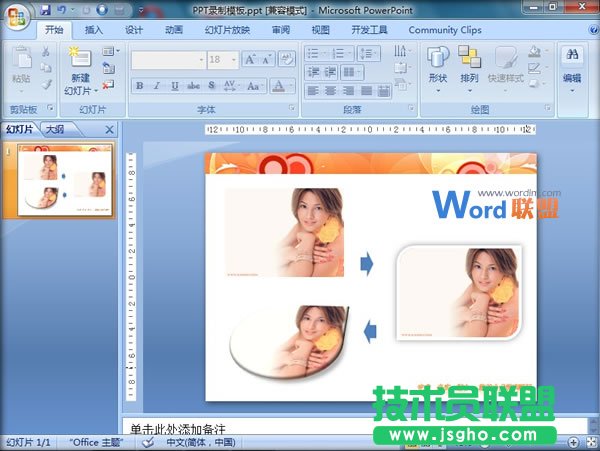The image size is (600, 451).
Task: Toggle Center alignment button
Action: point(330,91)
